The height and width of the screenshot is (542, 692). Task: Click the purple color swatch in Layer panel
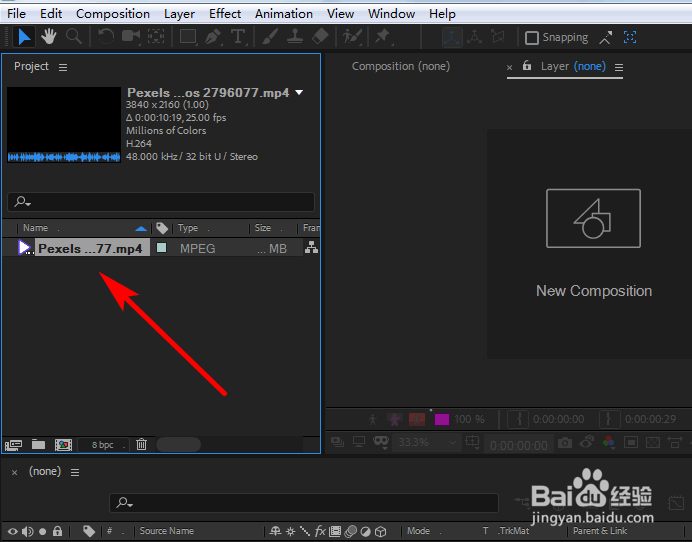(x=442, y=419)
